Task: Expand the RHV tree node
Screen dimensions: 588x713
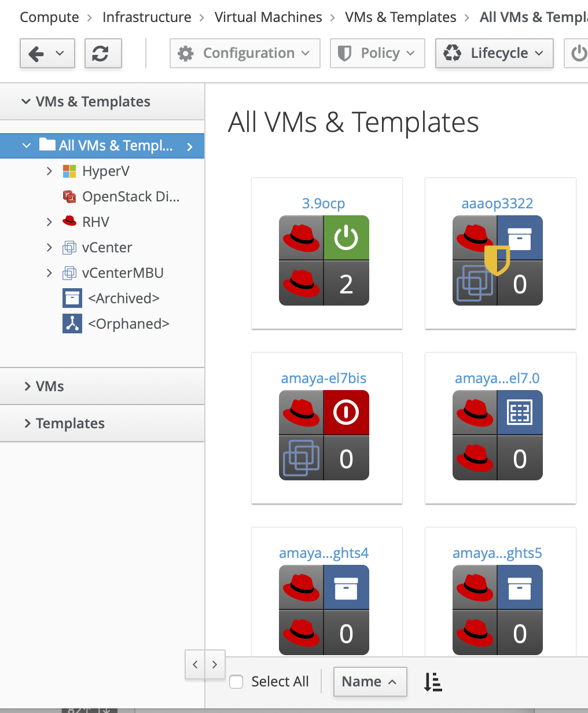Action: [49, 222]
